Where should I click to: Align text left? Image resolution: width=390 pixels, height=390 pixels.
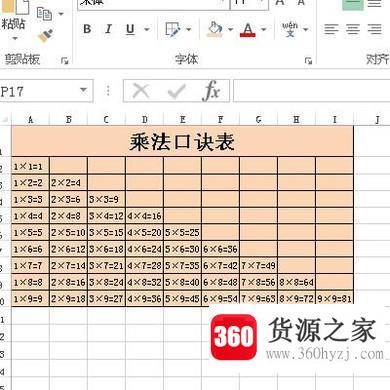pos(331,29)
